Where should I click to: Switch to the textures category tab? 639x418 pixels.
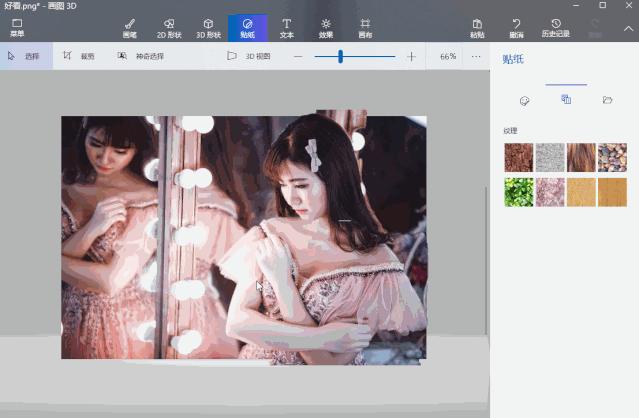point(566,99)
